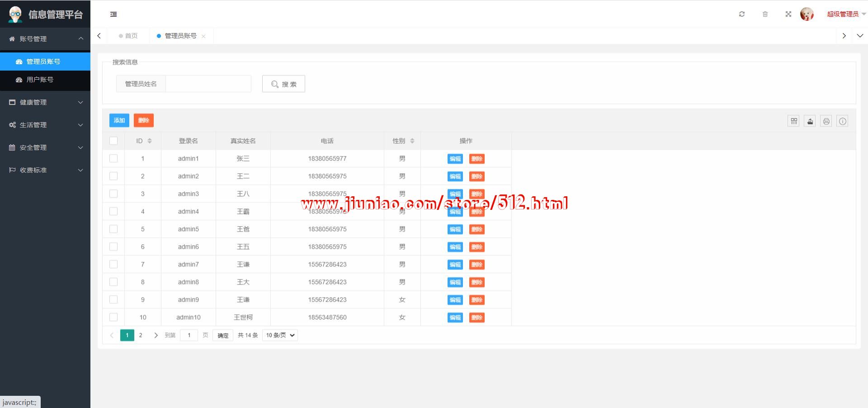The height and width of the screenshot is (408, 868).
Task: Check the box for row admin4
Action: (x=113, y=211)
